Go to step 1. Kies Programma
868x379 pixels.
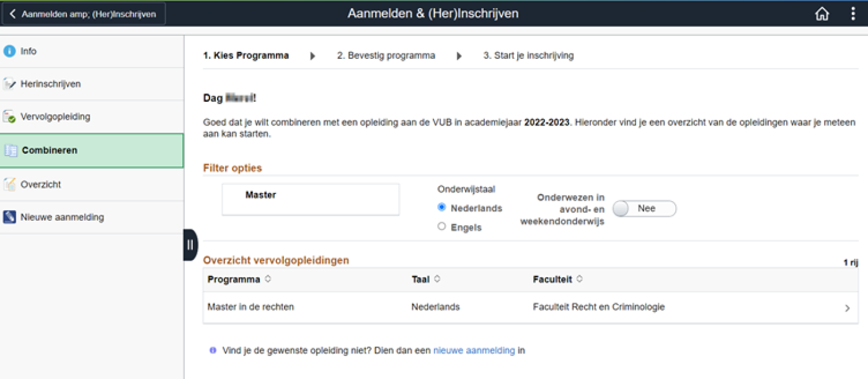tap(246, 56)
